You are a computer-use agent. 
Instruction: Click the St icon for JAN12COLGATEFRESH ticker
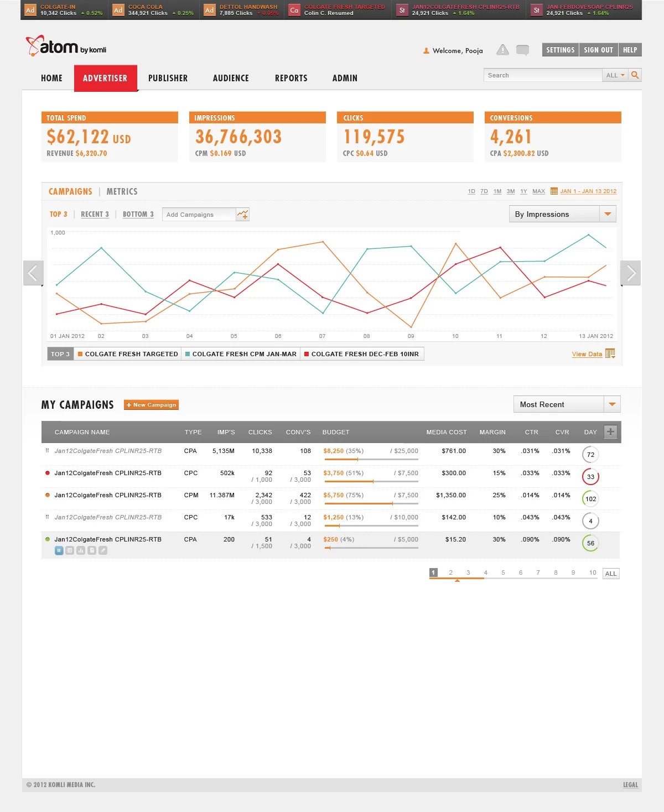coord(402,10)
